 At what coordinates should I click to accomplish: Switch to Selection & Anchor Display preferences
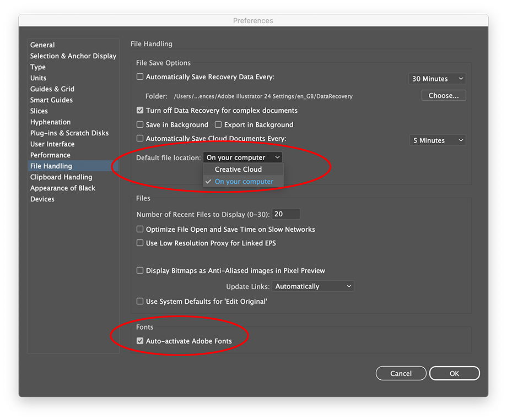click(73, 56)
